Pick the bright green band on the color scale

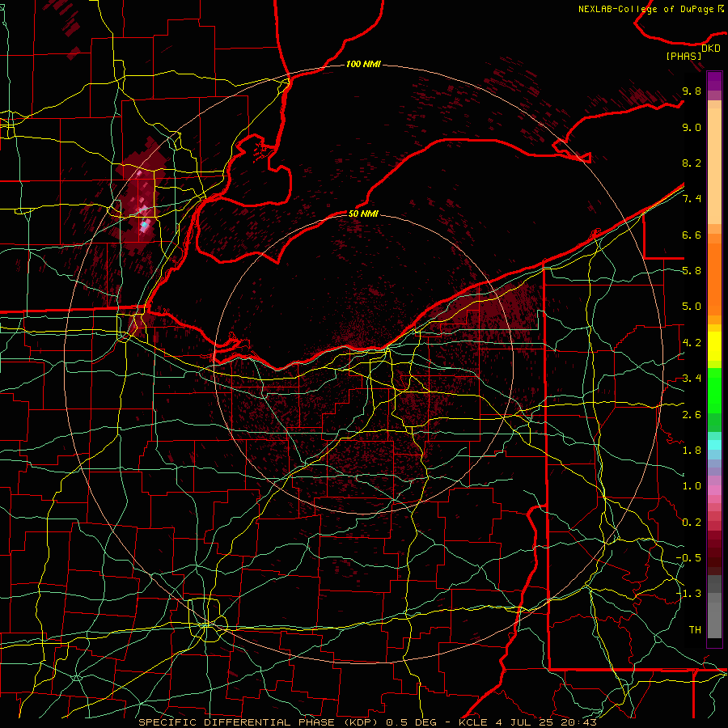714,391
